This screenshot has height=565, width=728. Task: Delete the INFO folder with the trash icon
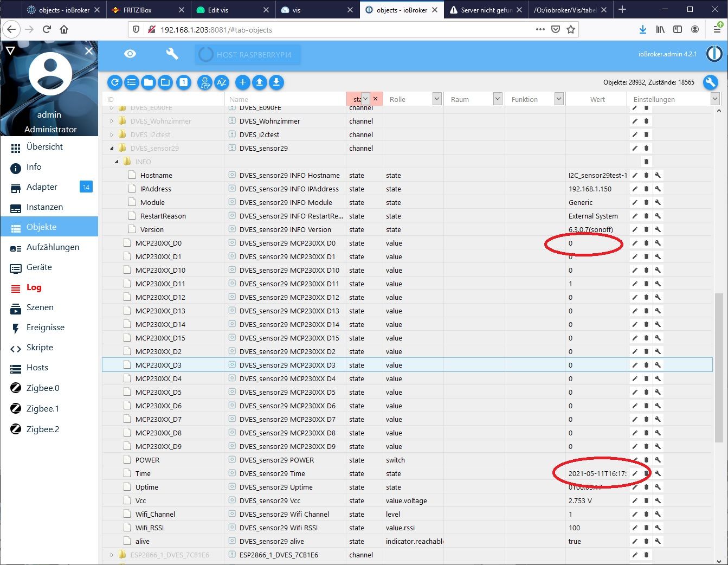646,162
